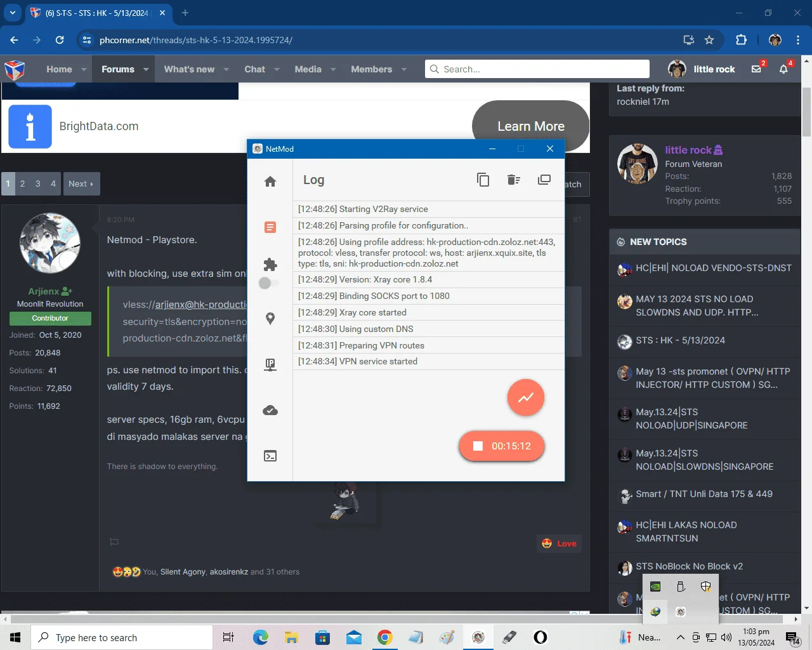
Task: Open the NetMod Home section icon
Action: 270,182
